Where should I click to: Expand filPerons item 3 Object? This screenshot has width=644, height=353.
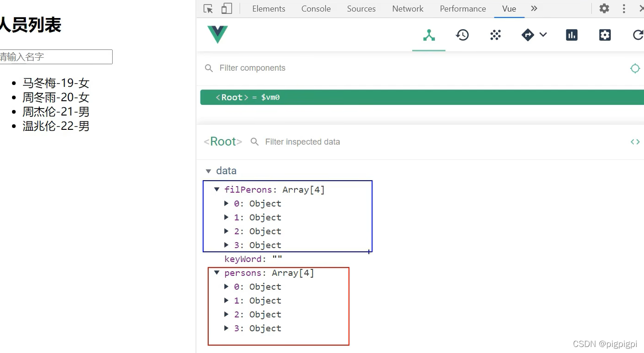tap(226, 245)
